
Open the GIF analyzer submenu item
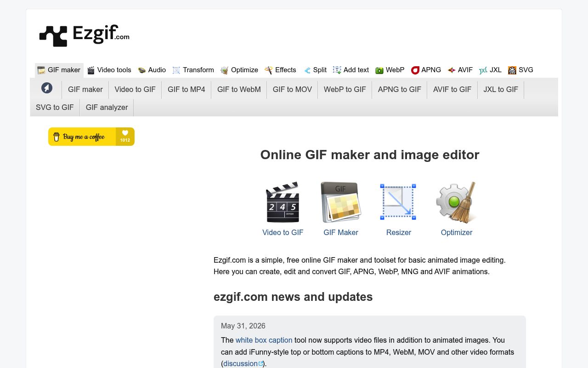pyautogui.click(x=107, y=107)
